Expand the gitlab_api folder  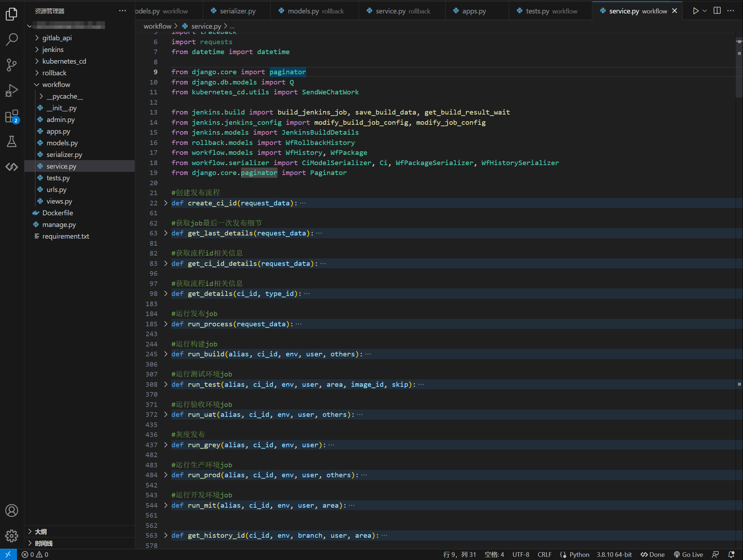click(80, 38)
